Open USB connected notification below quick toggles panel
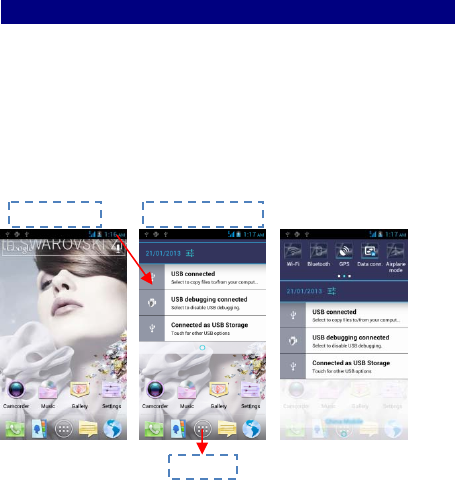 (344, 315)
